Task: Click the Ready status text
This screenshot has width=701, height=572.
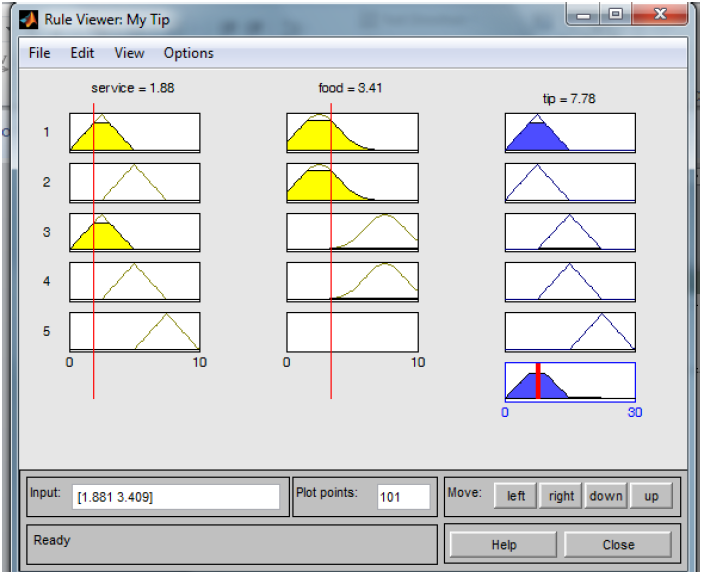Action: (x=52, y=540)
